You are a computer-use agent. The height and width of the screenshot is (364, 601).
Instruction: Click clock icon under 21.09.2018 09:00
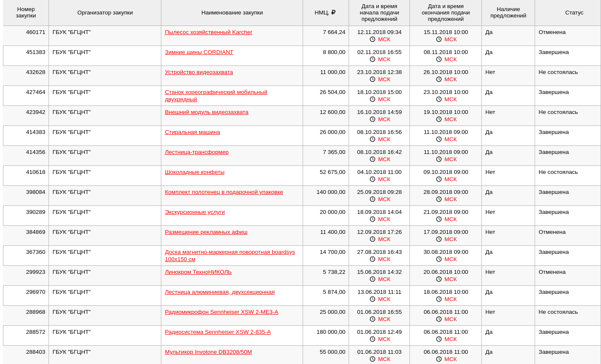439,219
